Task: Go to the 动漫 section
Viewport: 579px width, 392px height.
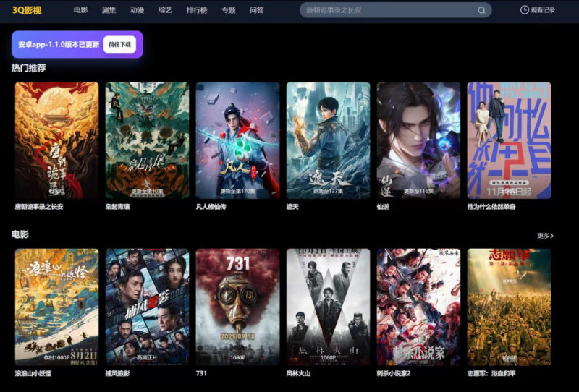Action: pos(138,10)
